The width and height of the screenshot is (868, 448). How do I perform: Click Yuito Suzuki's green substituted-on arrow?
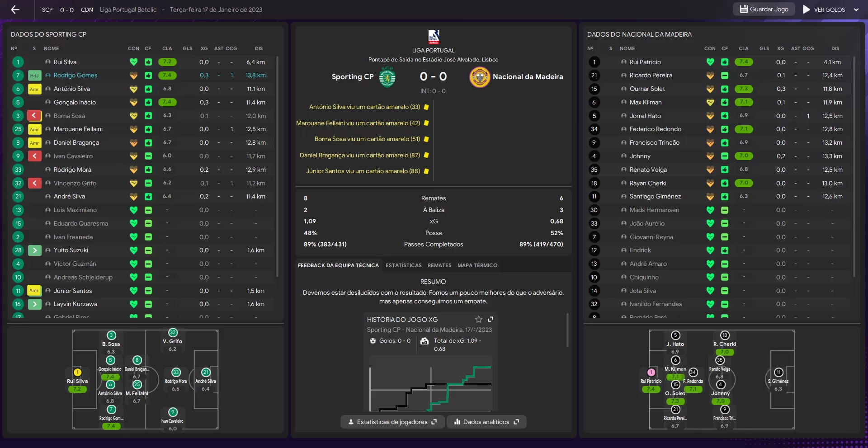click(x=34, y=250)
